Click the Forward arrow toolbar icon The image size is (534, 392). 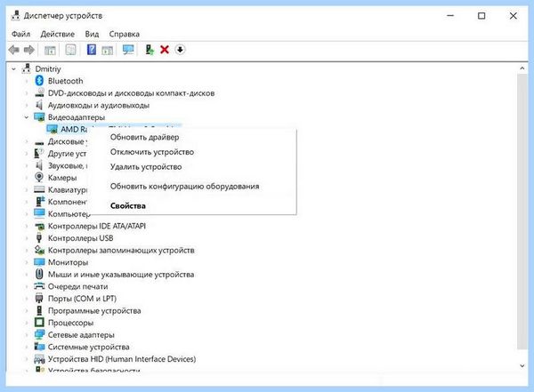click(x=29, y=50)
